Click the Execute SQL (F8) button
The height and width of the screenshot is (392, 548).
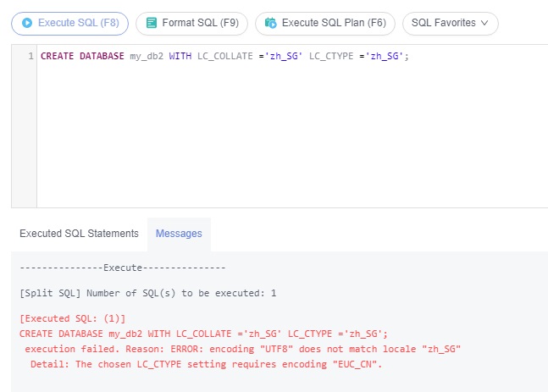[70, 24]
